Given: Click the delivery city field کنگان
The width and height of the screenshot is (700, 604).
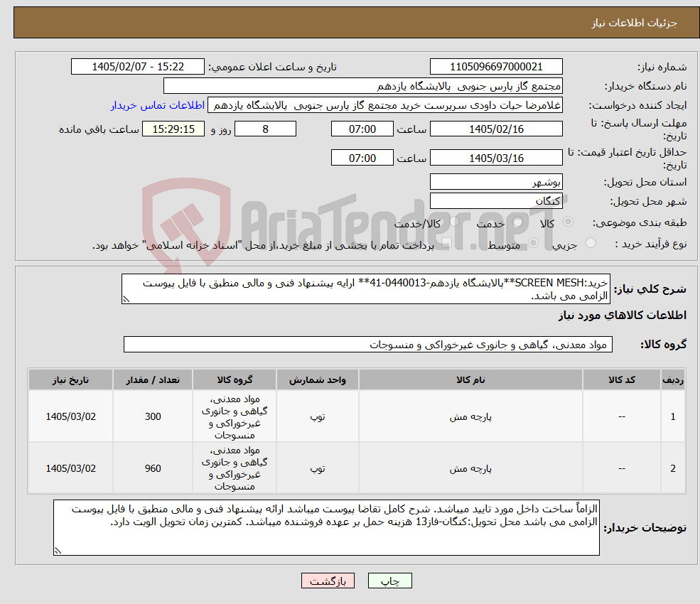Looking at the screenshot, I should [496, 201].
